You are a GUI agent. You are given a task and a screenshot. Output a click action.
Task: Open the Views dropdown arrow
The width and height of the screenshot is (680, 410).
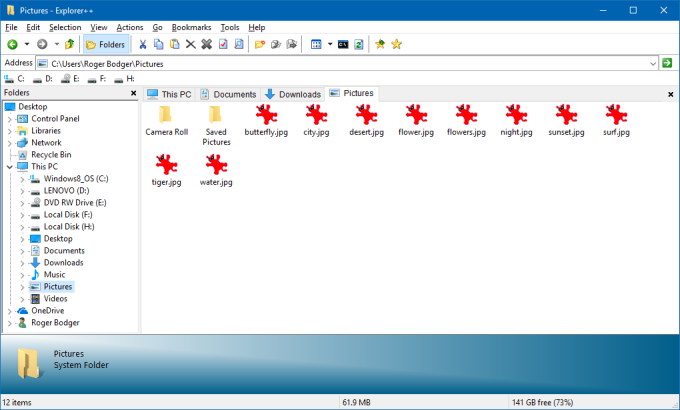[x=330, y=44]
